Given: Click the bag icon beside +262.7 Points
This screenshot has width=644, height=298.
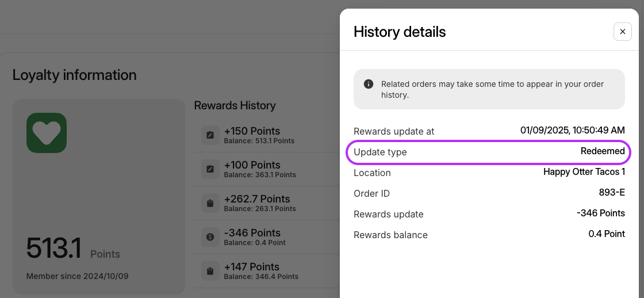Looking at the screenshot, I should point(210,203).
